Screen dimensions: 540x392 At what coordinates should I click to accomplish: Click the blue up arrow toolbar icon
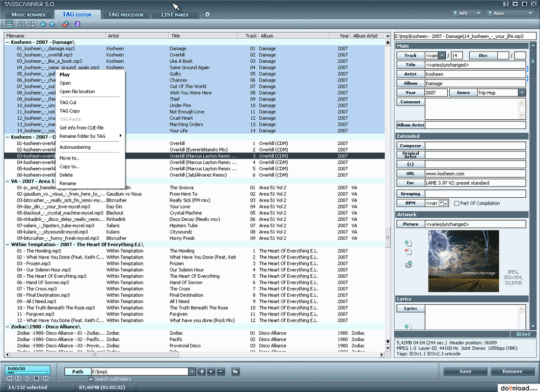pos(53,24)
